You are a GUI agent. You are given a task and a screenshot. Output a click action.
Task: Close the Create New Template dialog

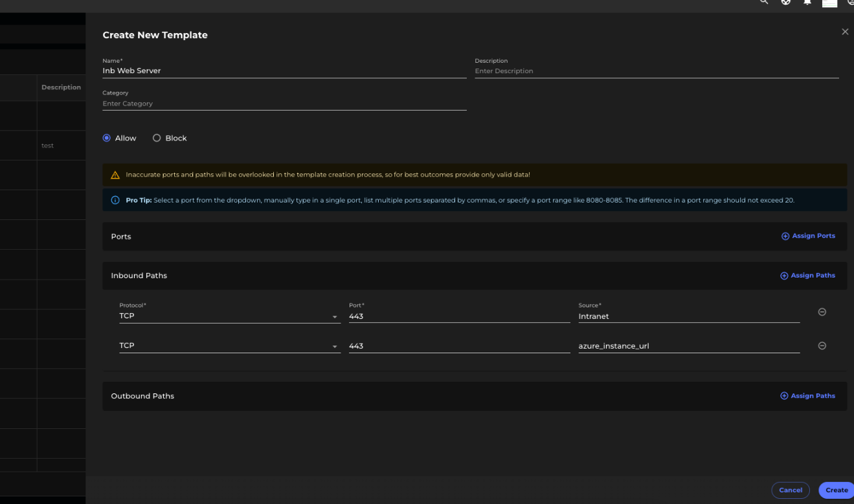845,31
